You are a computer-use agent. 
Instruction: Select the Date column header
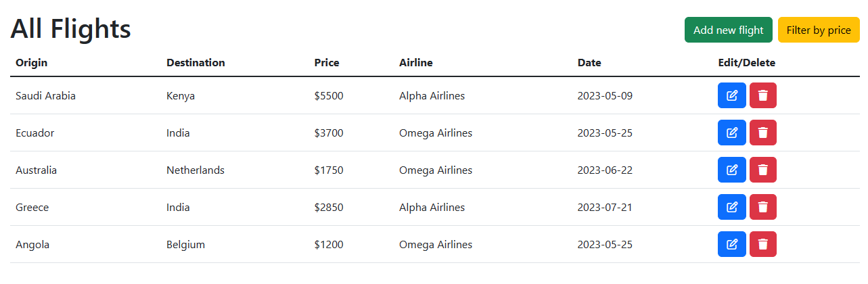tap(589, 63)
